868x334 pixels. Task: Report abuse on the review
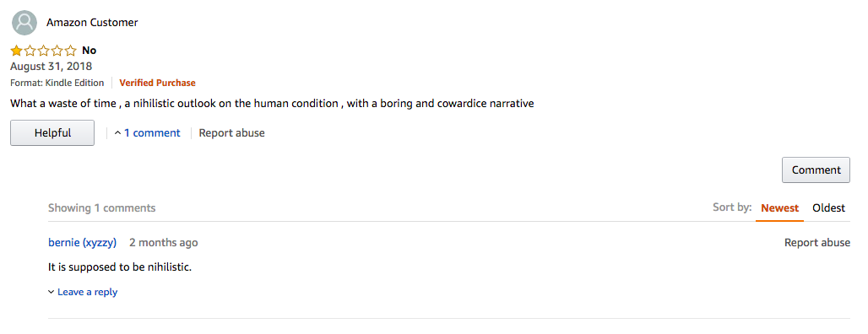(231, 132)
